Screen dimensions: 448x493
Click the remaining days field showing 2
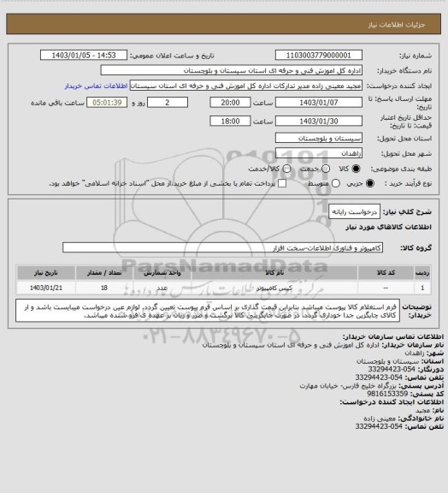168,103
